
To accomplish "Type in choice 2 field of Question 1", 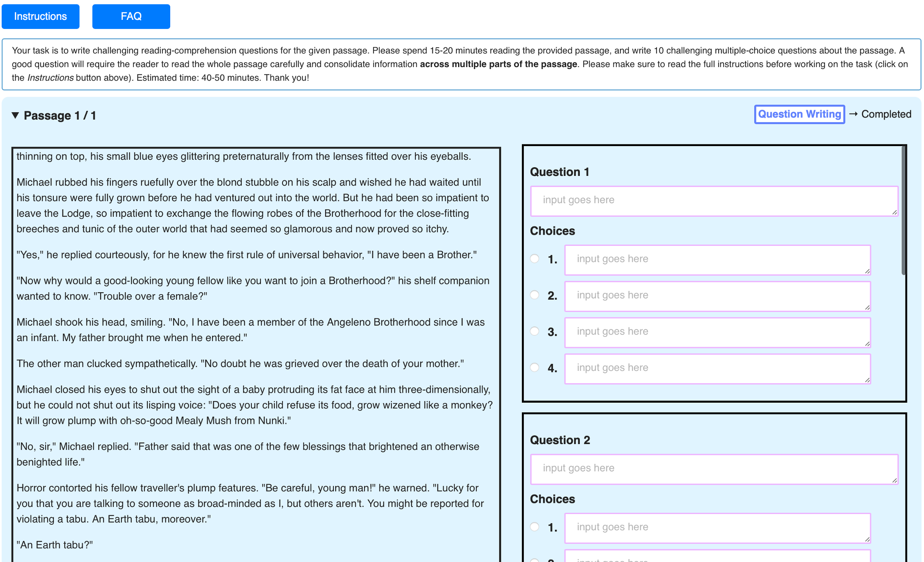I will click(717, 296).
